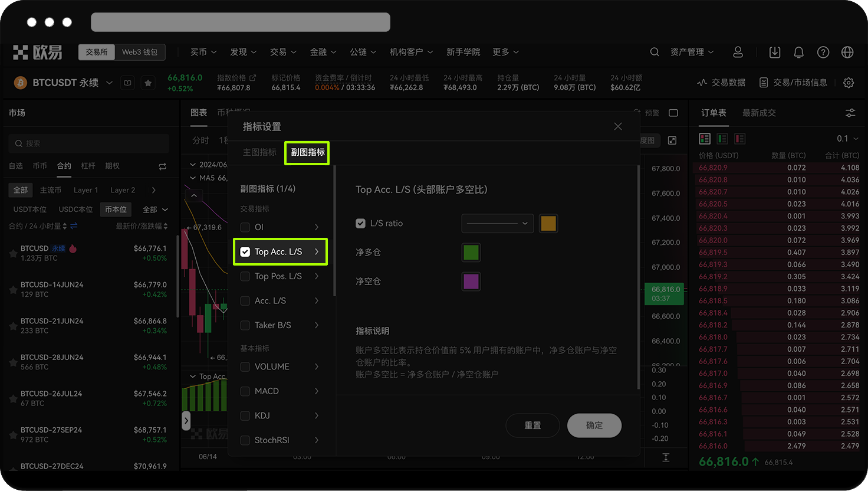Confirm settings with the 确定 button
This screenshot has height=491, width=868.
click(x=594, y=425)
